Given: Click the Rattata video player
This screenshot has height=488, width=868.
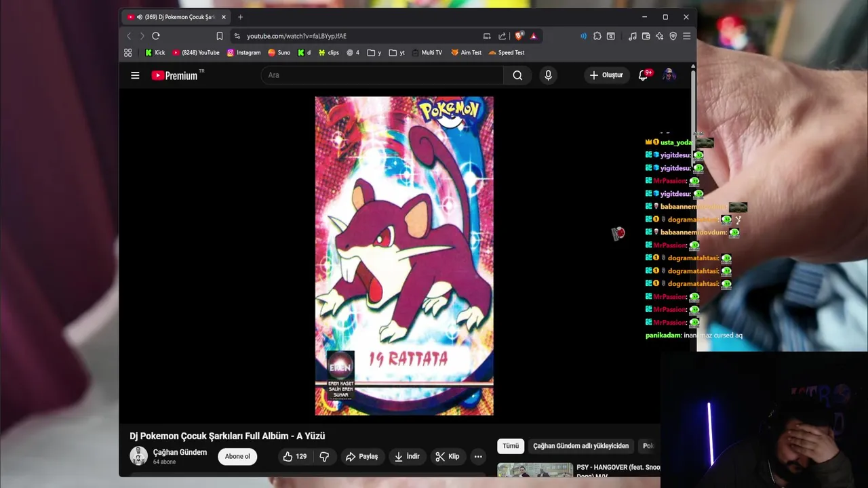Looking at the screenshot, I should 404,256.
